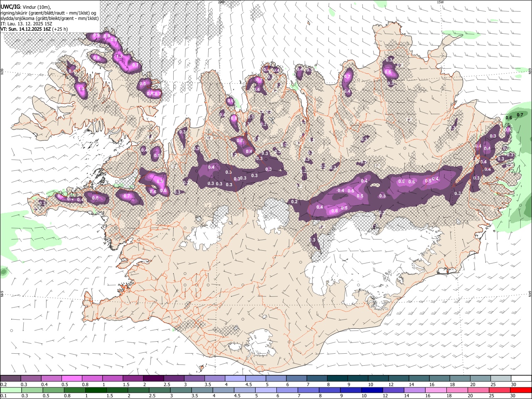Select the snow legend swatch for 1.5–2
The image size is (532, 399).
click(133, 379)
